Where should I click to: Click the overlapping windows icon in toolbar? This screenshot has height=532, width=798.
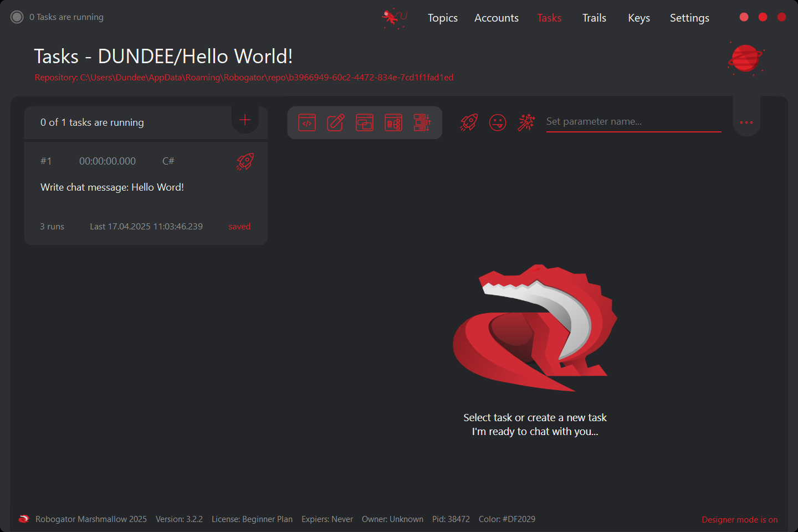point(365,122)
